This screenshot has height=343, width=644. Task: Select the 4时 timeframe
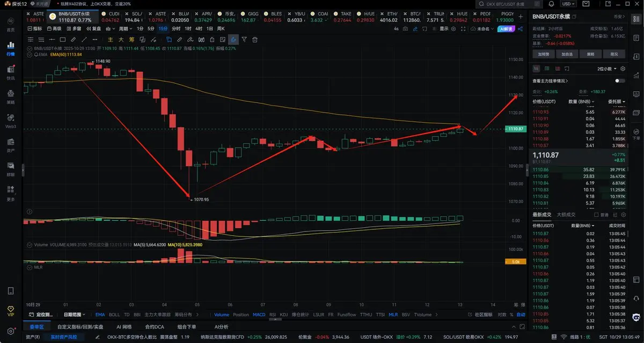pyautogui.click(x=199, y=28)
